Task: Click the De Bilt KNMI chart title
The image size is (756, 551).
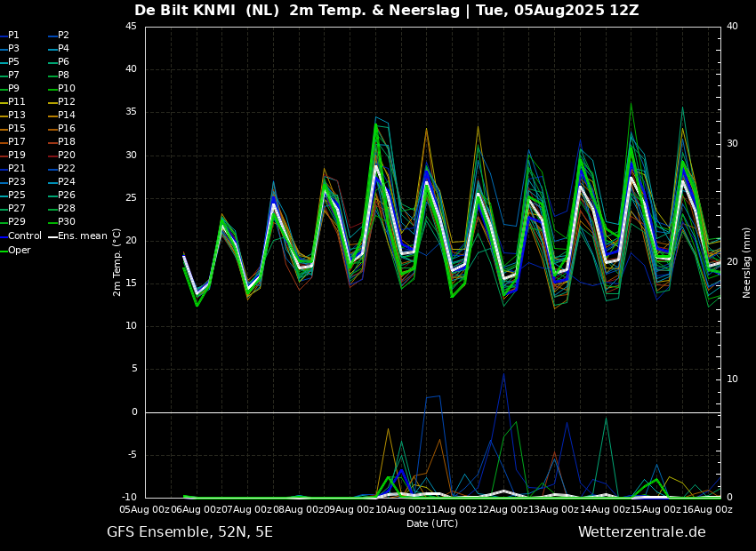Action: click(386, 11)
